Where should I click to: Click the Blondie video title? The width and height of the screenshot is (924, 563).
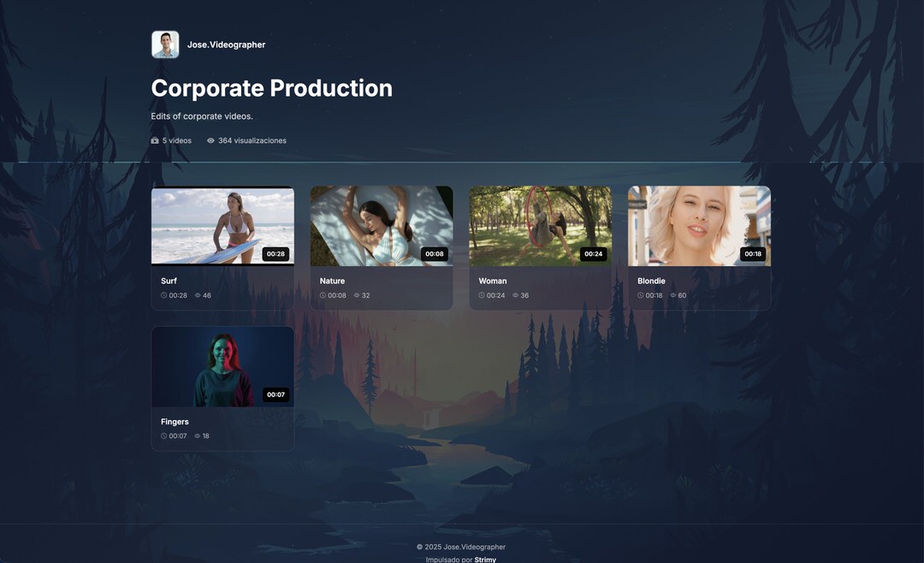click(651, 281)
